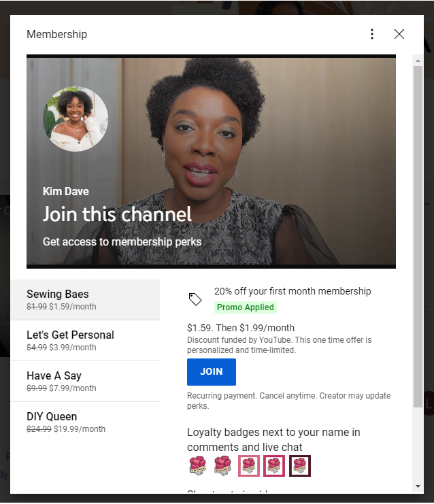Click the dark maroon bordered loyalty badge
The height and width of the screenshot is (504, 434).
tap(299, 466)
